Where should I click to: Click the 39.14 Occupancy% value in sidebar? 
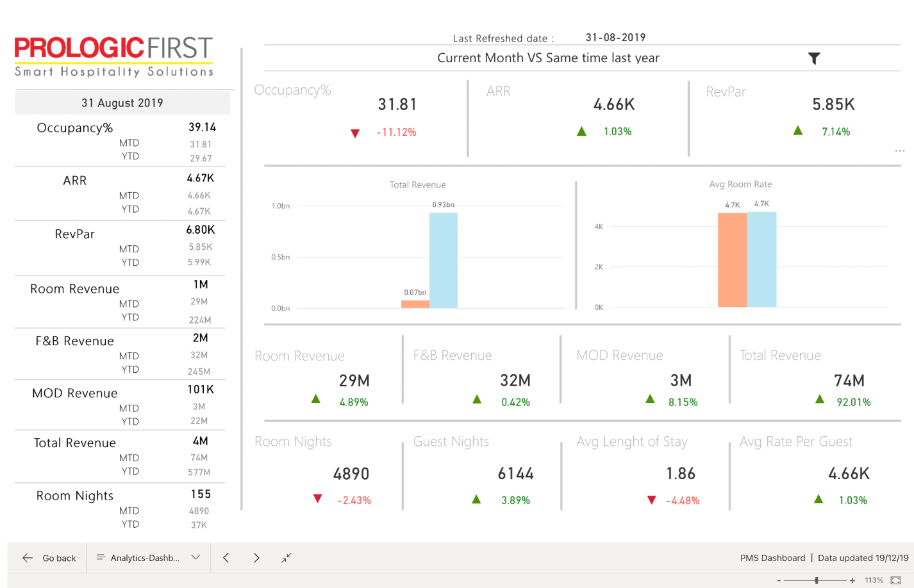point(202,127)
